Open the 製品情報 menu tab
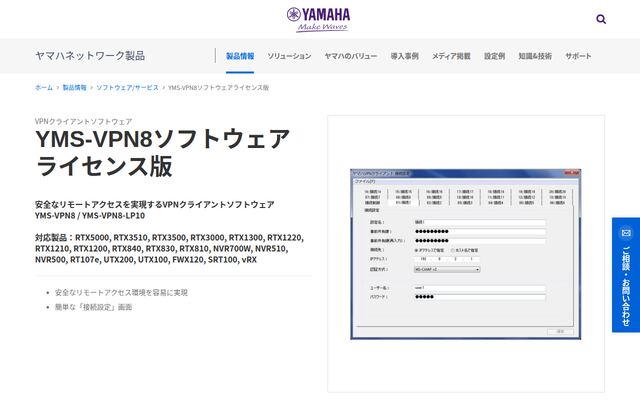This screenshot has width=640, height=400. [240, 56]
